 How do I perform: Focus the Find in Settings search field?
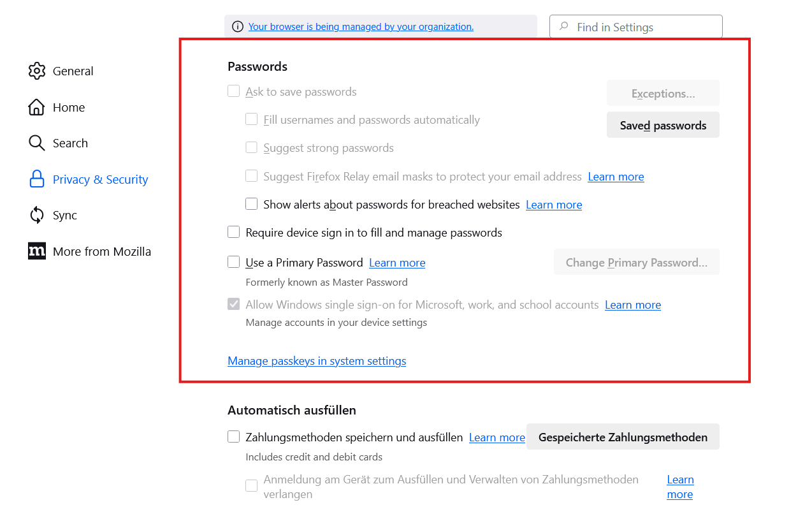(644, 27)
